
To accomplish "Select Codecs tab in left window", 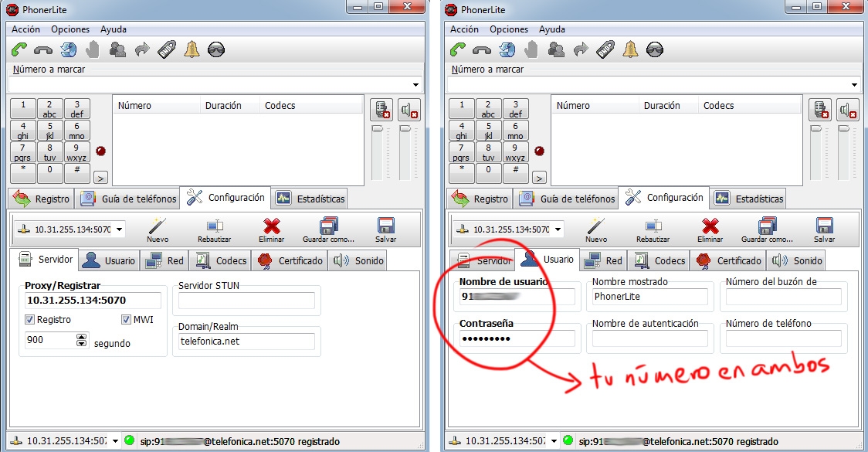I will [220, 261].
